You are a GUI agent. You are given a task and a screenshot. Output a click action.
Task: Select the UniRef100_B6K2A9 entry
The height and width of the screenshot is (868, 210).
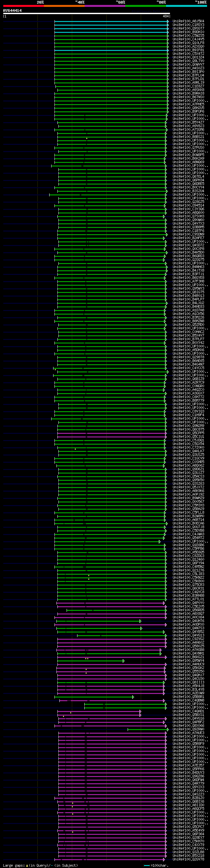[188, 158]
